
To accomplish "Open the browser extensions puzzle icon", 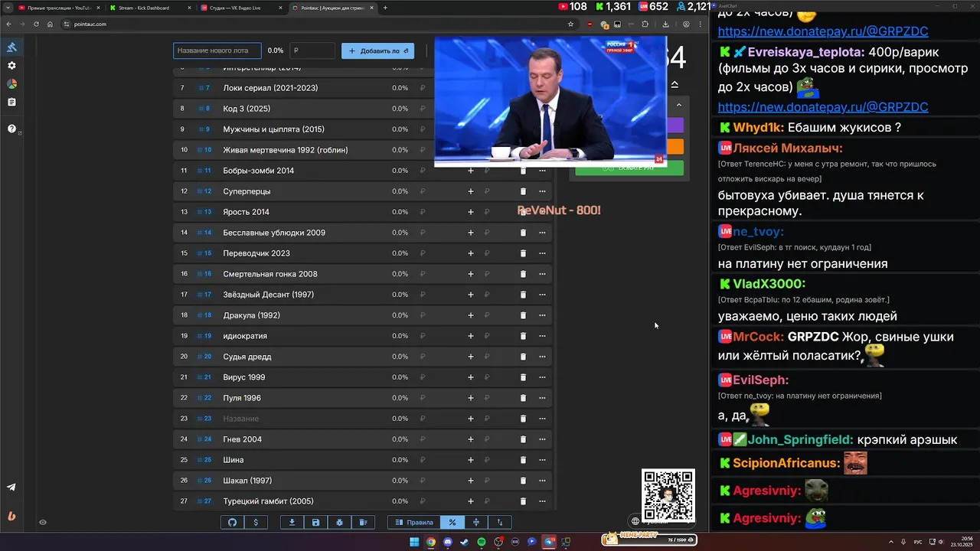I will (x=645, y=24).
